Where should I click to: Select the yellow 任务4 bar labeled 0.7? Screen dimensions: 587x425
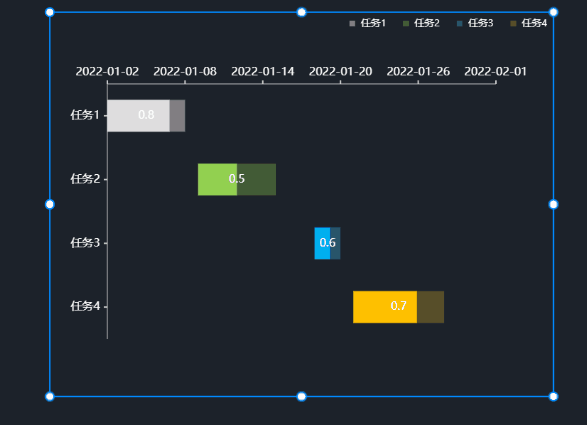click(385, 307)
